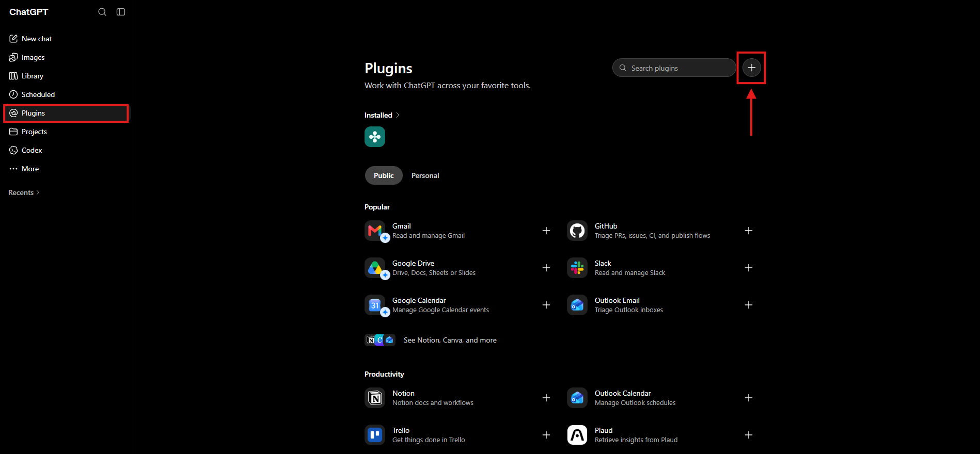This screenshot has height=454, width=980.
Task: Switch to the Personal tab
Action: pos(425,175)
